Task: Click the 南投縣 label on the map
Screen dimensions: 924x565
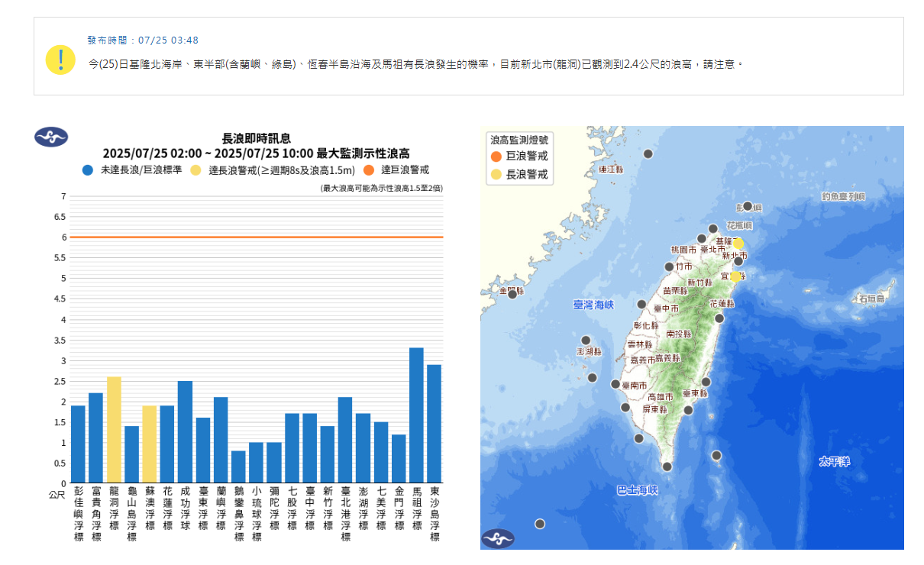Action: pyautogui.click(x=678, y=334)
